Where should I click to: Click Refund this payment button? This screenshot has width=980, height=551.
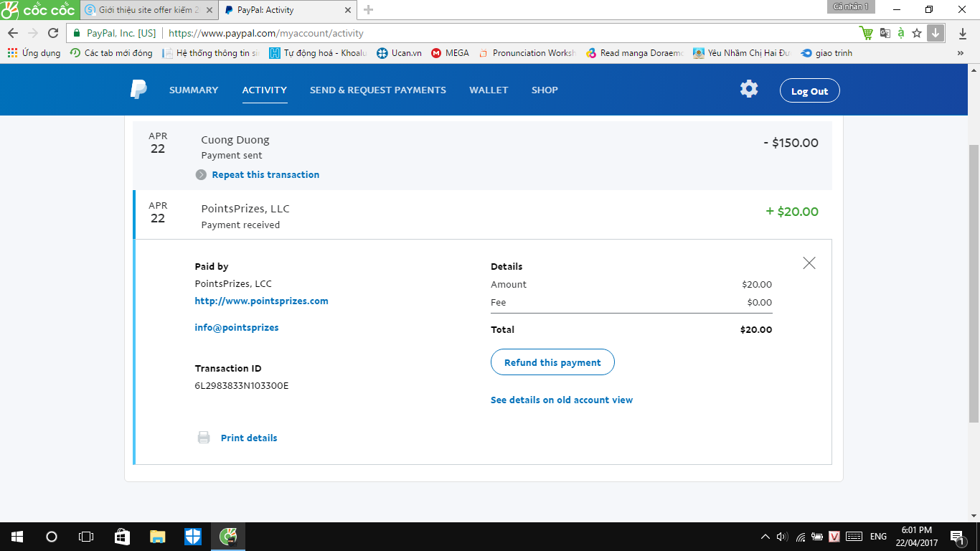[x=552, y=362]
